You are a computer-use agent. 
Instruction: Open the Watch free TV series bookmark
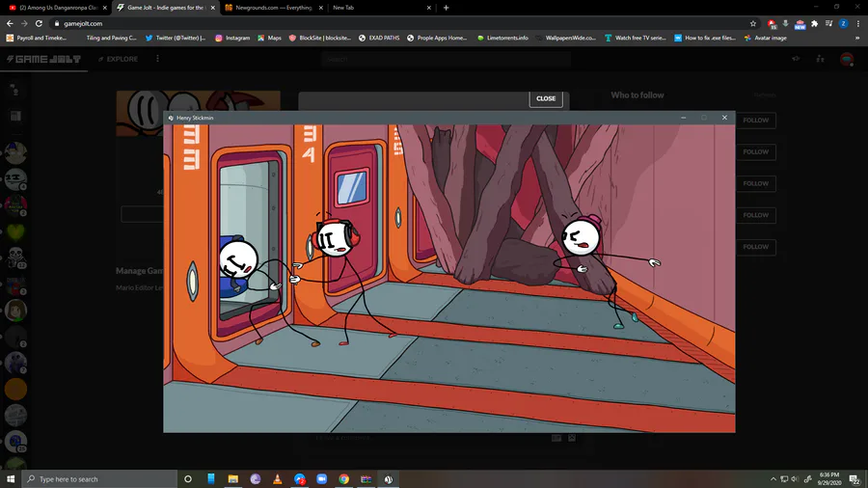[x=636, y=38]
